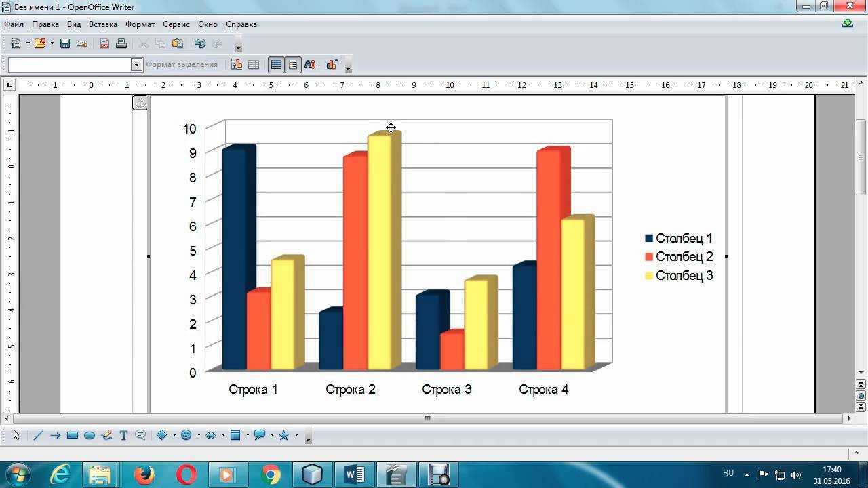Select the arrow pointer tool in drawing toolbar
868x488 pixels.
[x=16, y=435]
